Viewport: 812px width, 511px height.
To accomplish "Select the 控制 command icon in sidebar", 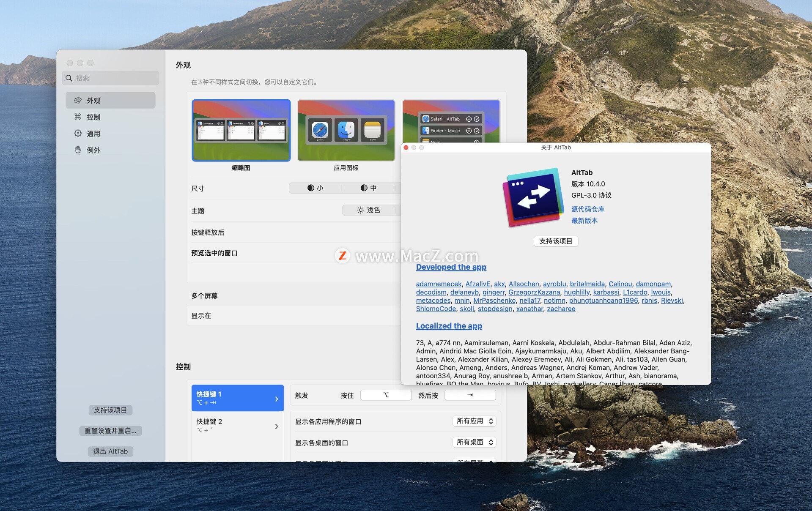I will [78, 117].
